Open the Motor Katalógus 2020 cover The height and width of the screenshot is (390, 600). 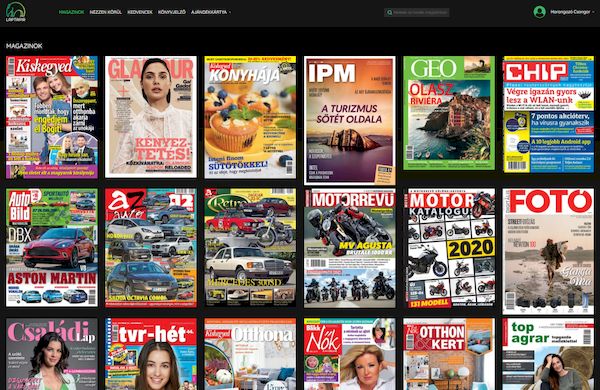pyautogui.click(x=449, y=248)
